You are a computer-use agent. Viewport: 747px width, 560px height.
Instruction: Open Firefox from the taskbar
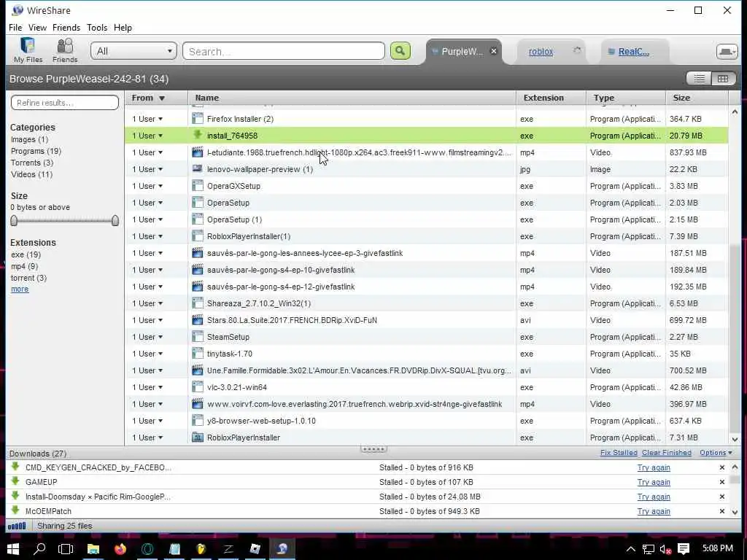pos(120,548)
